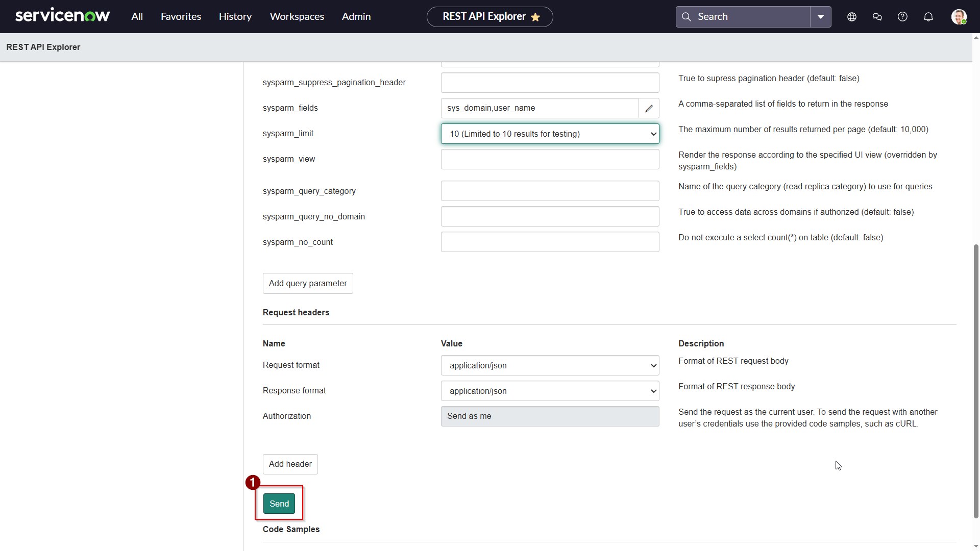
Task: Open the chat sidebar icon
Action: tap(877, 17)
